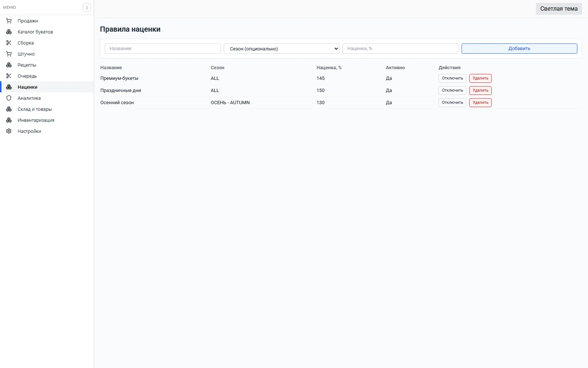The image size is (588, 368).
Task: Focus the Наценка, % input field
Action: click(x=401, y=49)
